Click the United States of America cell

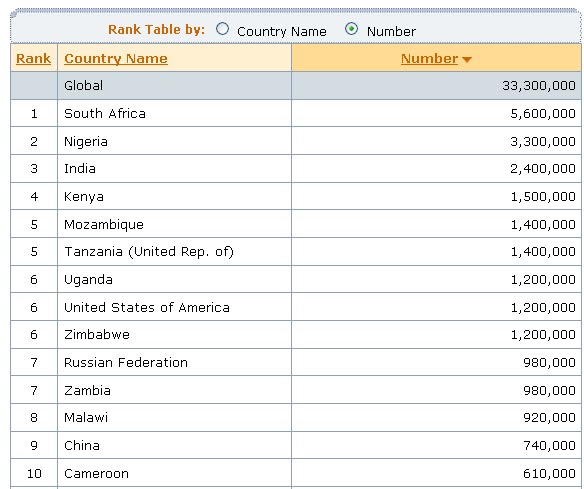(x=174, y=307)
